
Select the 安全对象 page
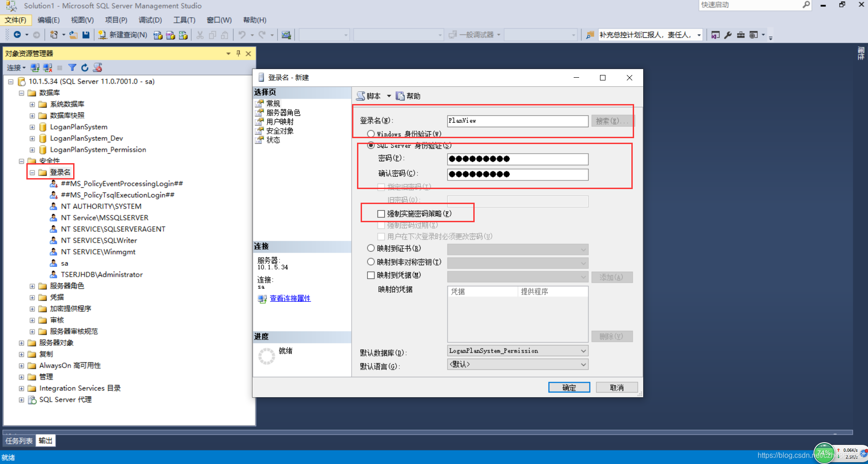pos(280,131)
